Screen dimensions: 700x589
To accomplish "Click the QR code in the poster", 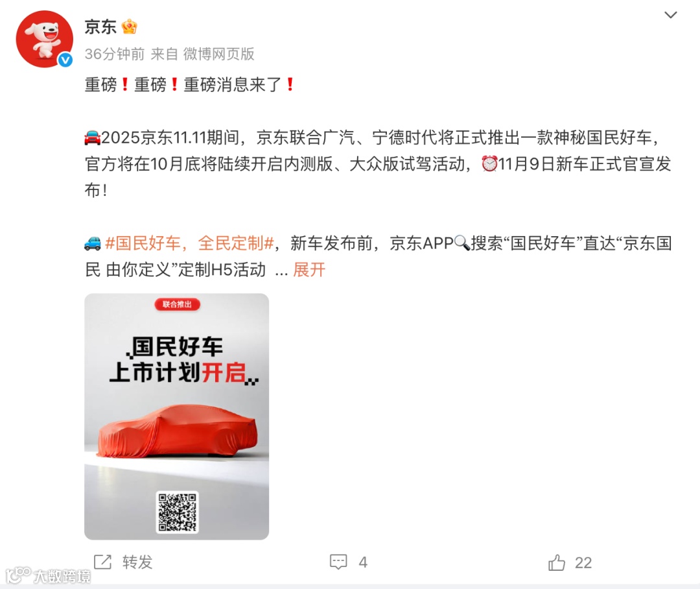I will click(x=177, y=512).
